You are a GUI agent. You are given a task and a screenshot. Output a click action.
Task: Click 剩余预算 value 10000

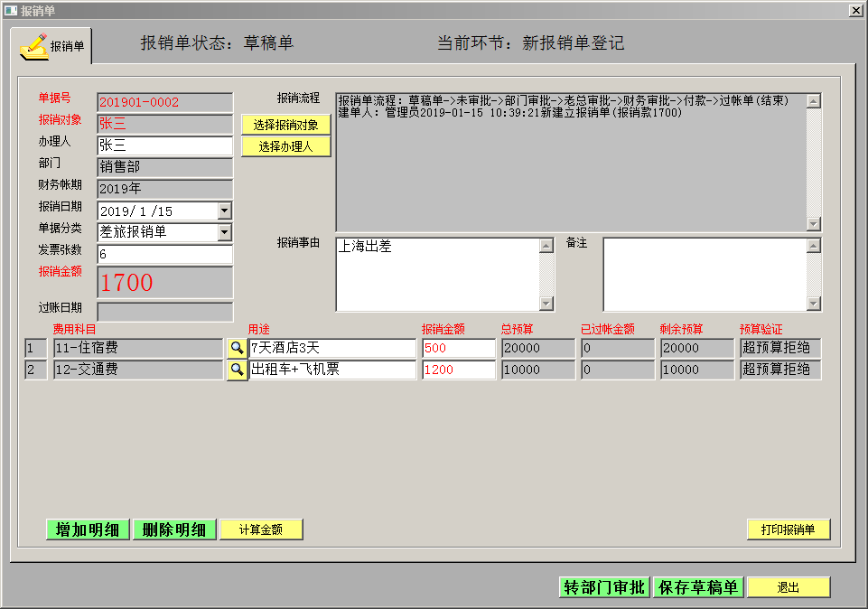click(x=697, y=370)
